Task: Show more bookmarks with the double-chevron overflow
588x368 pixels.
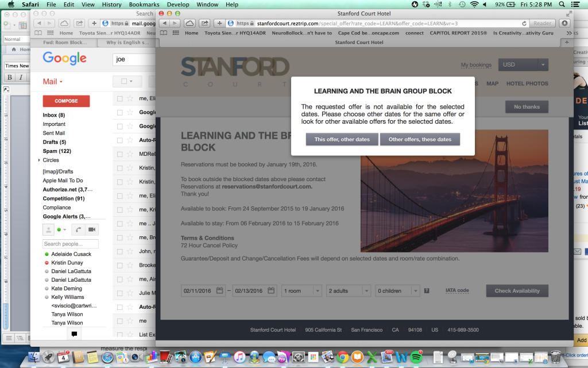Action: click(569, 33)
